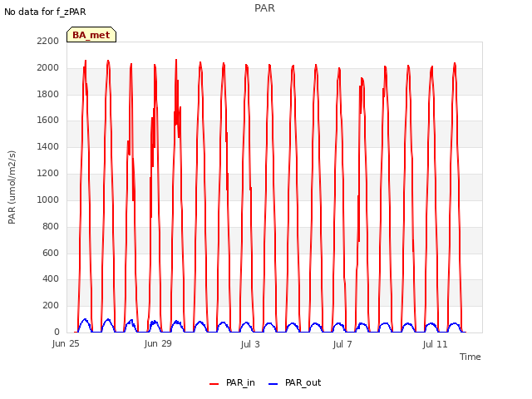The image size is (532, 399).
Task: Click the 400 y-axis tick label
Action: pos(51,279)
